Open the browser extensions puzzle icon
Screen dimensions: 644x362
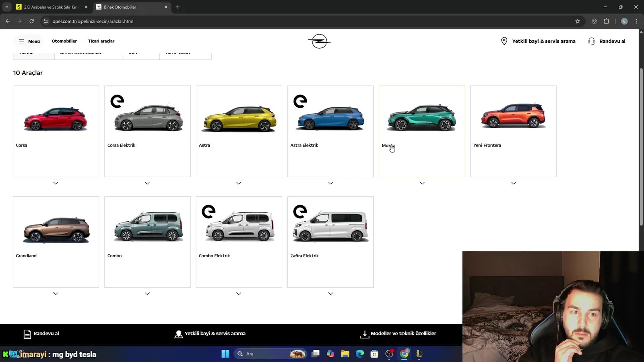(x=606, y=21)
